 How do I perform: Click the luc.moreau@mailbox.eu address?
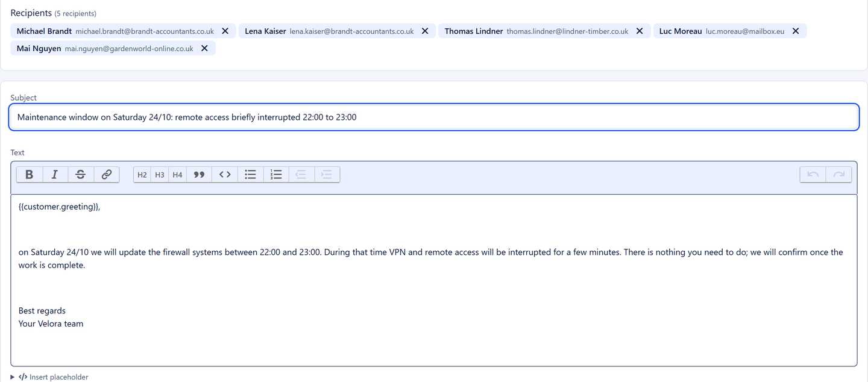(x=745, y=31)
